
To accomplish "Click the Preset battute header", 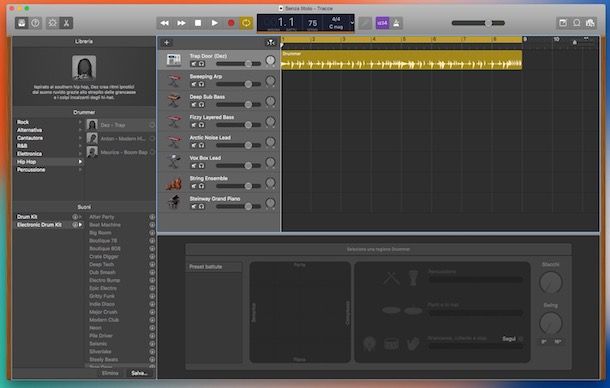I will [x=214, y=267].
